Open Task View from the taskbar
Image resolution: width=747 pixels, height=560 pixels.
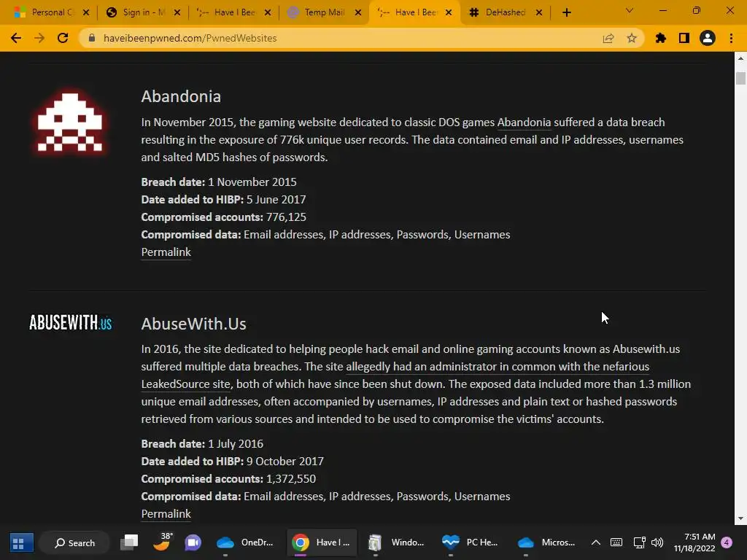pyautogui.click(x=128, y=542)
